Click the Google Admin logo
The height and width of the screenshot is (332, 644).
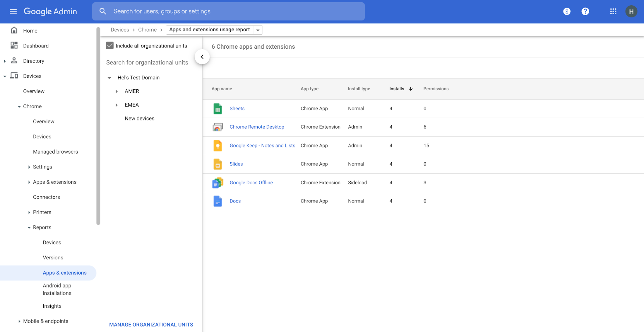pyautogui.click(x=50, y=11)
